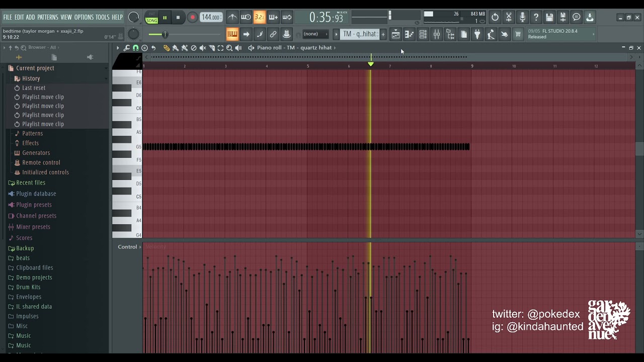
Task: Open the plugin picker plug icon
Action: click(477, 34)
